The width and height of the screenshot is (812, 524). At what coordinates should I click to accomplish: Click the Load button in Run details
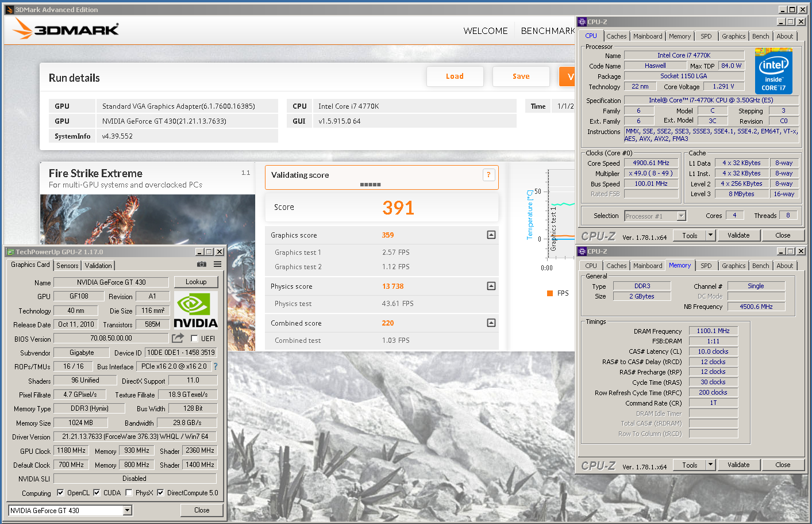(x=455, y=76)
